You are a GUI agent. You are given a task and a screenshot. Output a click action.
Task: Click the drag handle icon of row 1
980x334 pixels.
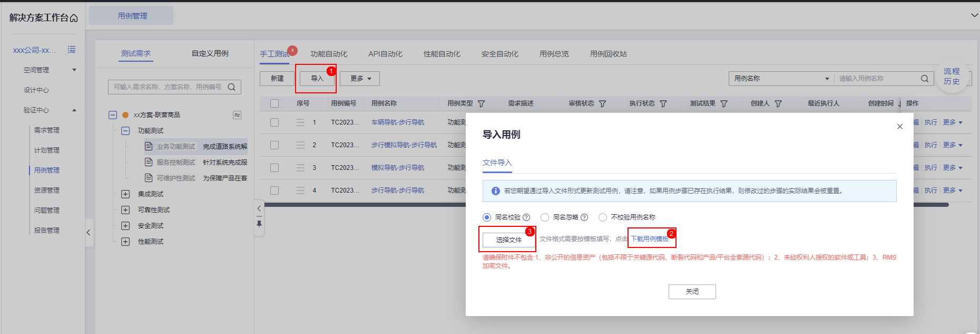pyautogui.click(x=300, y=122)
